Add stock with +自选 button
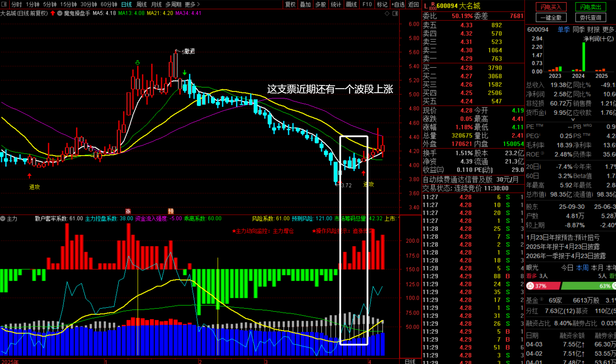 pos(398,4)
